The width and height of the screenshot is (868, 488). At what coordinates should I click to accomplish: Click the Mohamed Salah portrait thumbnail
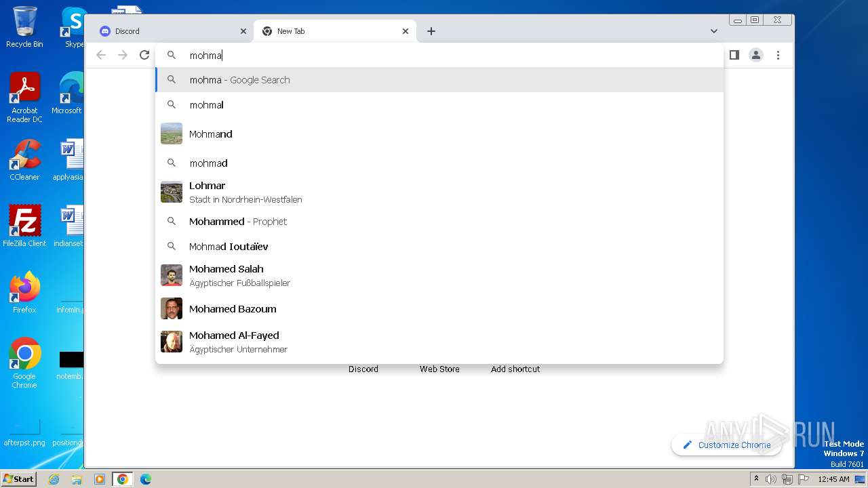tap(172, 275)
